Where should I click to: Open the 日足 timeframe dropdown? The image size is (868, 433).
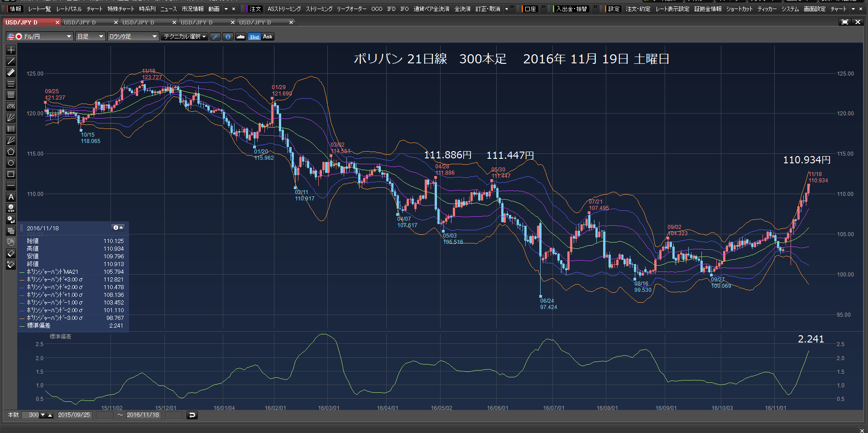pos(90,37)
